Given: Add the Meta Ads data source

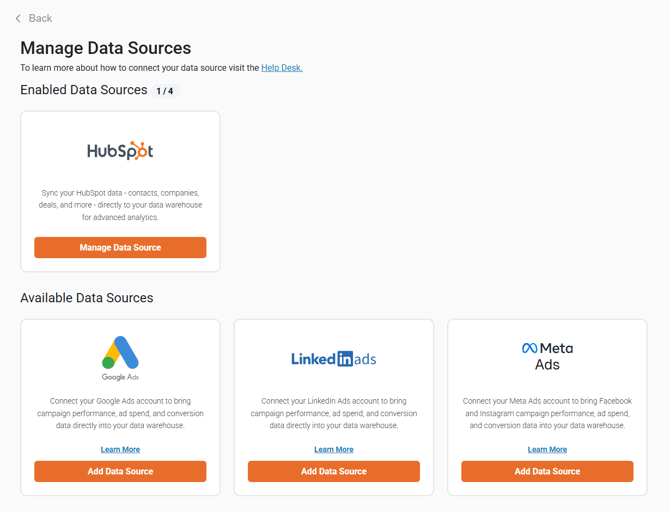Looking at the screenshot, I should click(547, 471).
